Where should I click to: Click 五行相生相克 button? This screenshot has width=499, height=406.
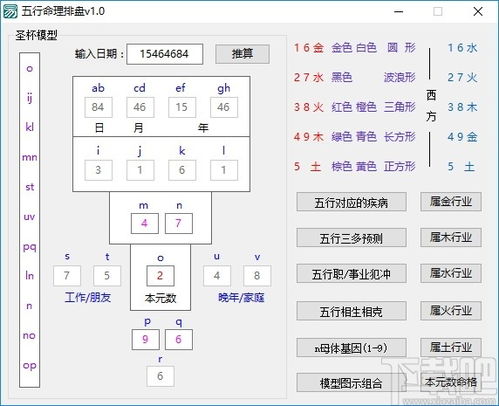click(351, 311)
